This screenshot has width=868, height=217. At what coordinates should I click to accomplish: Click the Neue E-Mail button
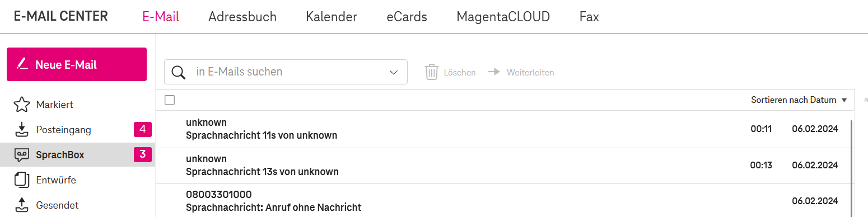coord(77,64)
